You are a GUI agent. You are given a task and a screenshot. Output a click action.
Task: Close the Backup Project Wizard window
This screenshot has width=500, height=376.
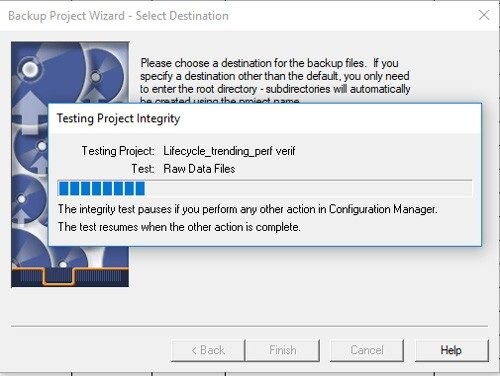484,15
